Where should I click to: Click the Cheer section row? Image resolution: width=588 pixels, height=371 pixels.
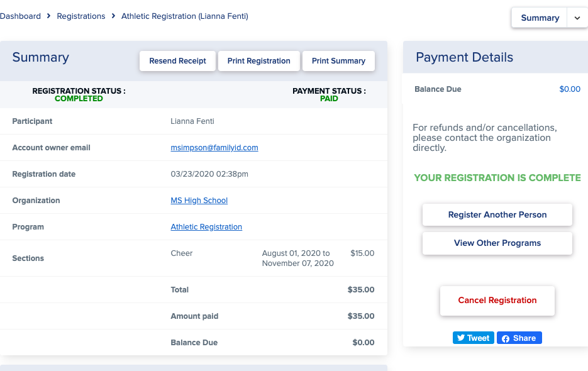194,258
